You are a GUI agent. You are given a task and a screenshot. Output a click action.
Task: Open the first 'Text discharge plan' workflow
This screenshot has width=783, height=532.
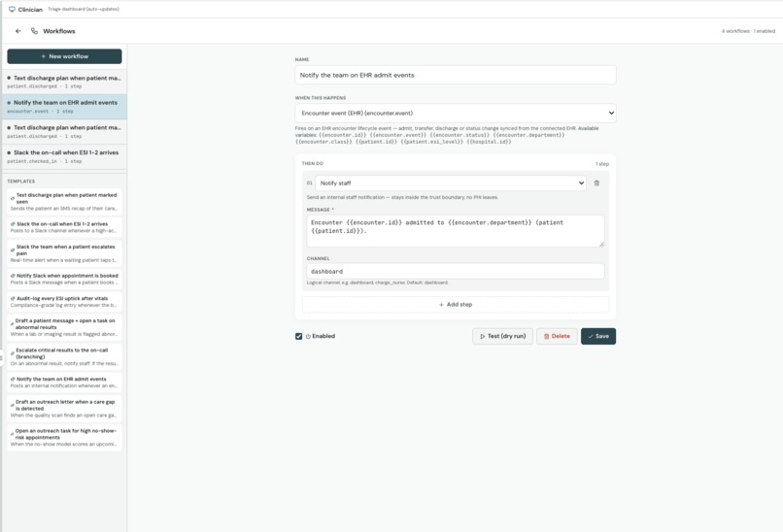coord(64,82)
